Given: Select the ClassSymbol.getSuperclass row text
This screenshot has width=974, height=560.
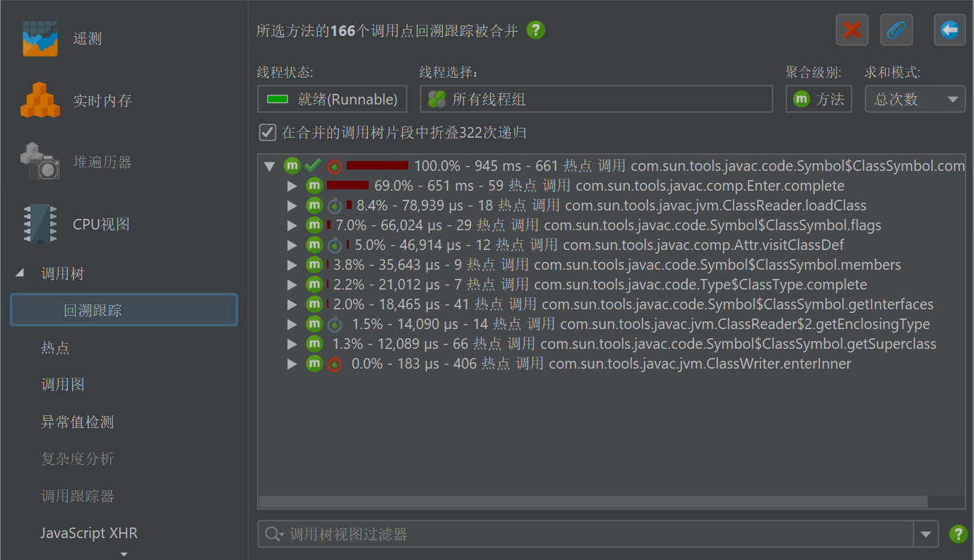Looking at the screenshot, I should [x=634, y=344].
